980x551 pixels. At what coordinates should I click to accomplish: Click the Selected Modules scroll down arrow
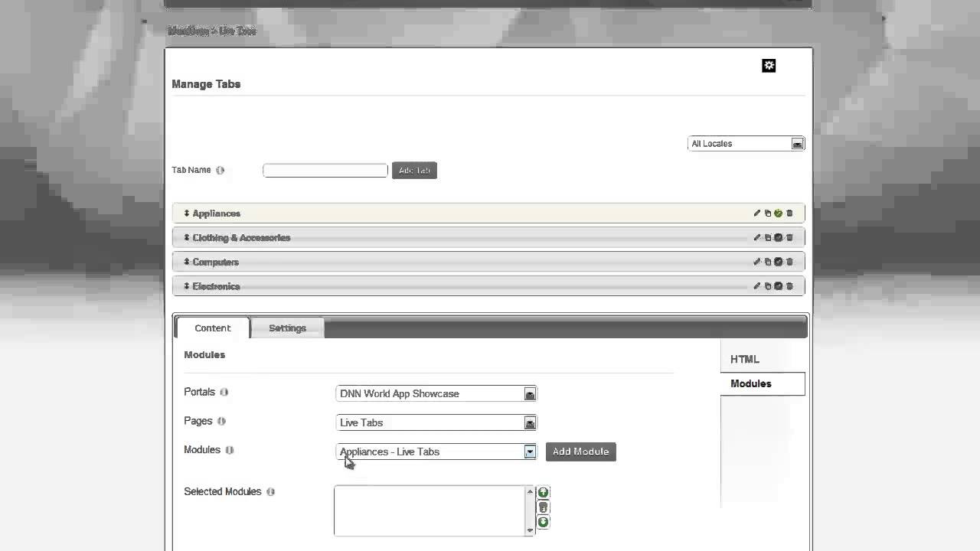point(530,530)
